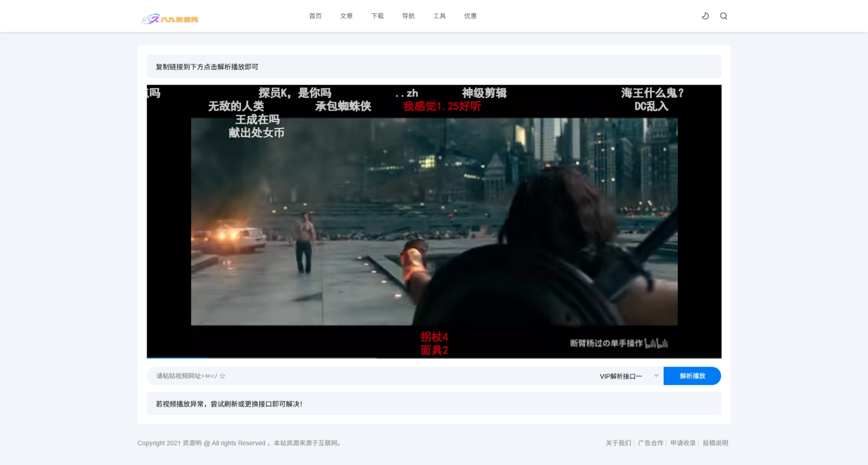Expand the VIP解析接口一 dropdown

(x=628, y=376)
